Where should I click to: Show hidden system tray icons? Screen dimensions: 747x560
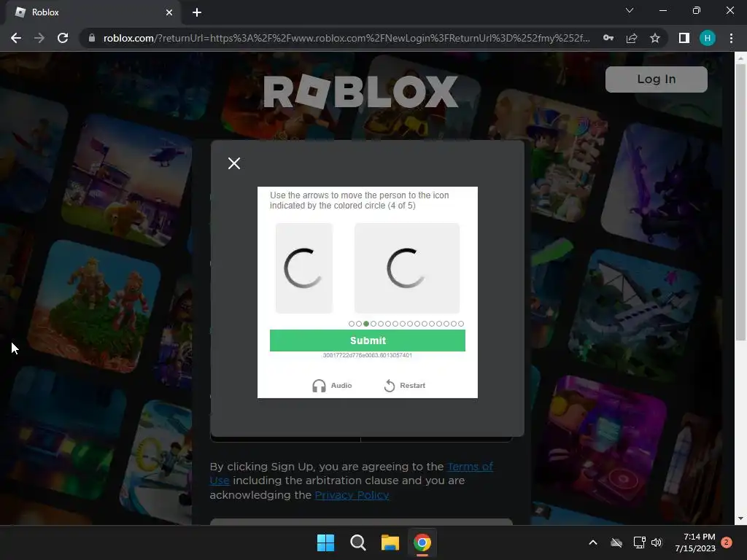tap(593, 542)
